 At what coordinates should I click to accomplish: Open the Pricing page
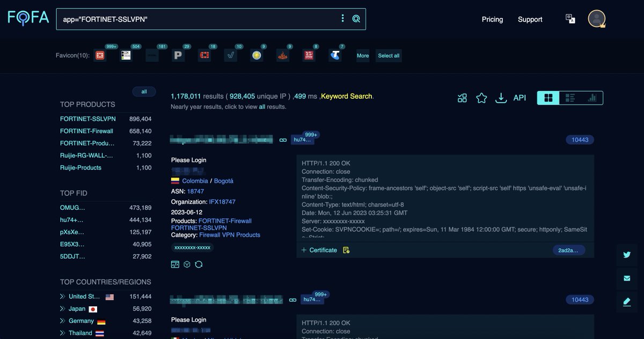492,19
